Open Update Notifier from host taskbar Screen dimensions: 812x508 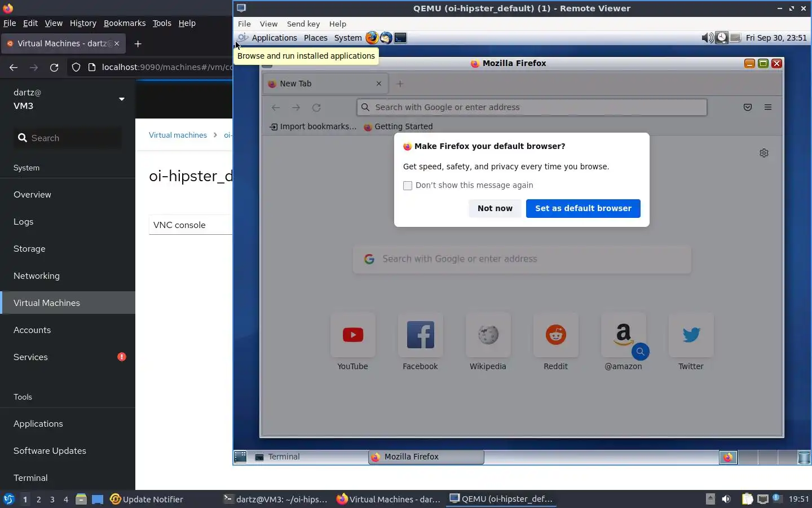point(147,499)
